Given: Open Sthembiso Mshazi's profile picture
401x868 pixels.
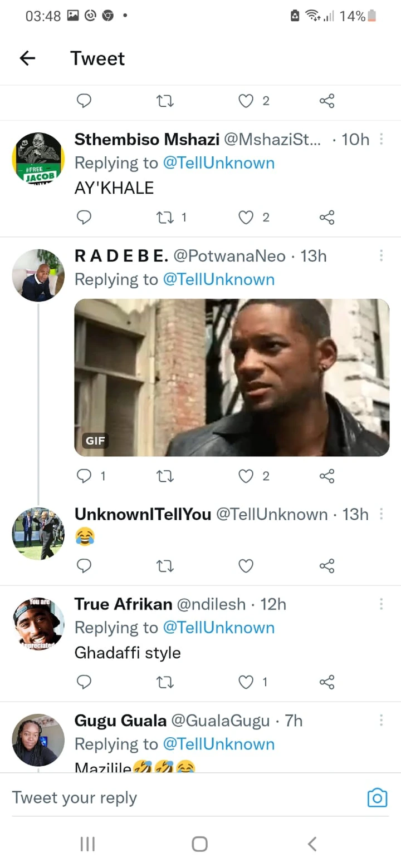Looking at the screenshot, I should [x=38, y=159].
